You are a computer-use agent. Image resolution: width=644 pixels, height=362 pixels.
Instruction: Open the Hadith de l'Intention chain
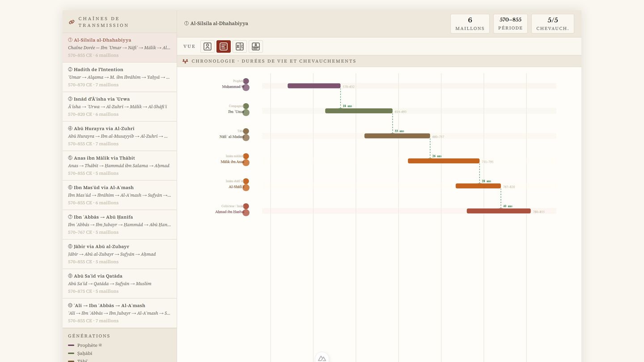(x=120, y=77)
